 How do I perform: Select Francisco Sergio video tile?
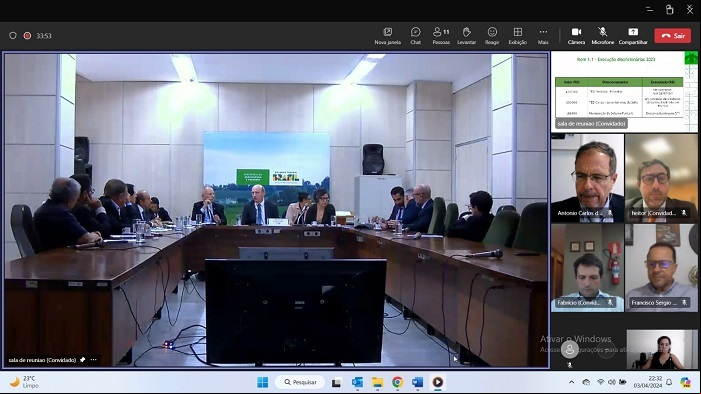tap(661, 267)
